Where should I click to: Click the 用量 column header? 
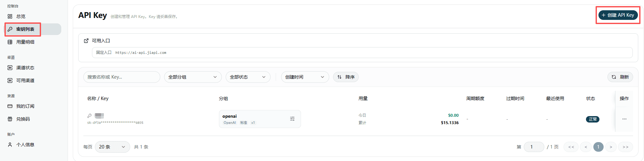click(x=363, y=98)
